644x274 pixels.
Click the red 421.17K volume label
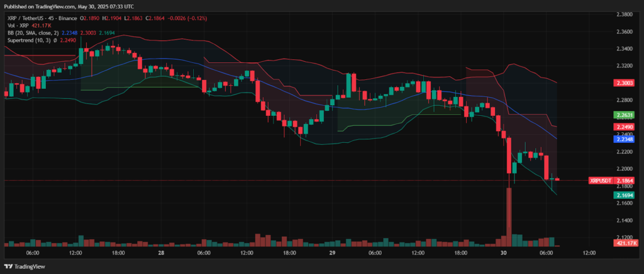tap(625, 243)
